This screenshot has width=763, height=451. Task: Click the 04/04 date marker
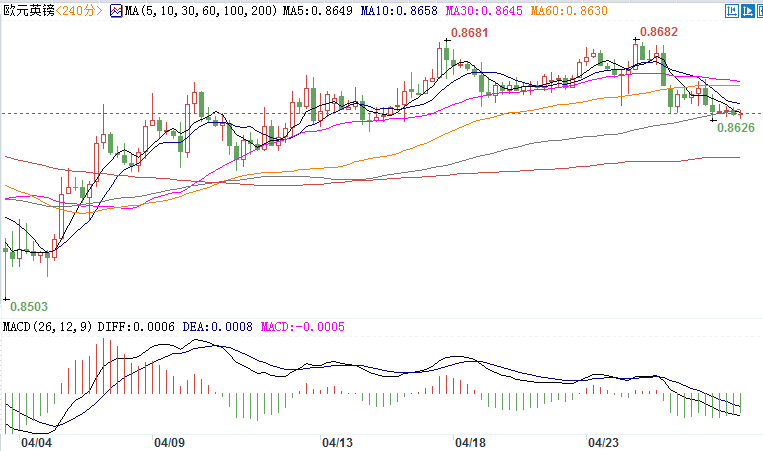click(36, 443)
